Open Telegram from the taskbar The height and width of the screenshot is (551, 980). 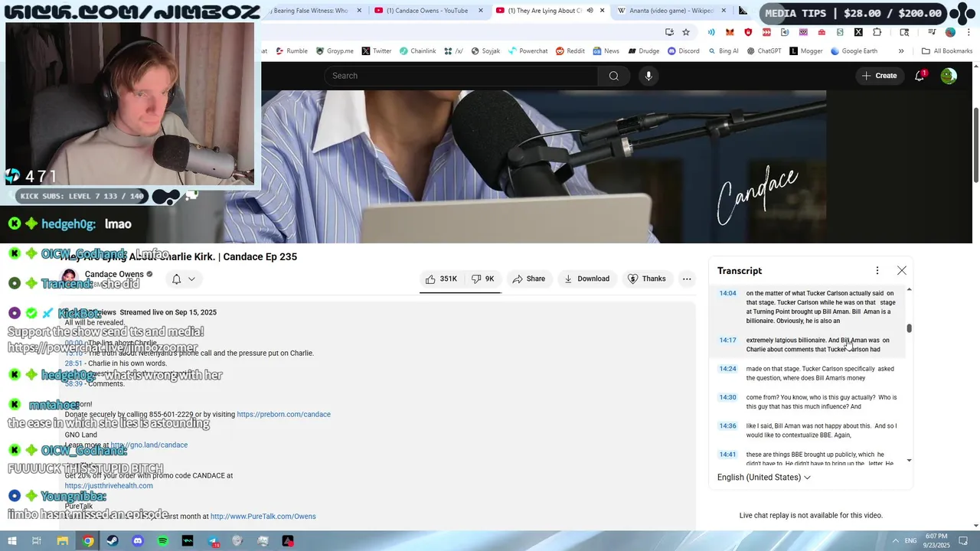point(213,541)
